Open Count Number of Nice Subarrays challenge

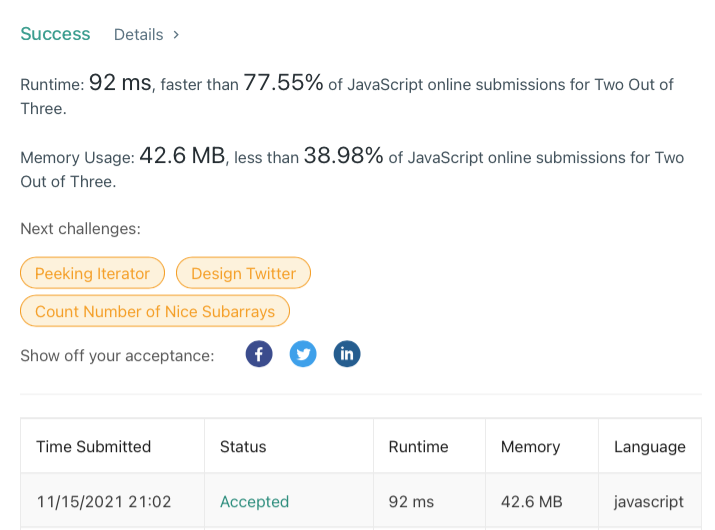point(155,311)
